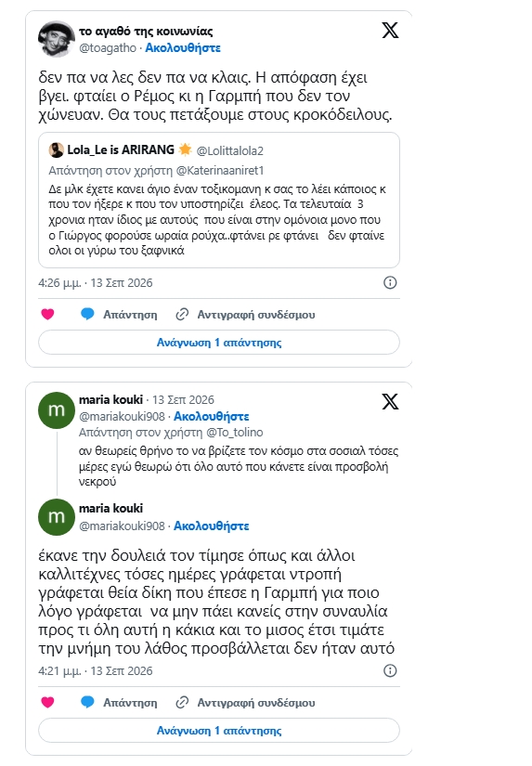Click the X logo on maria kouki's tweet
The height and width of the screenshot is (766, 532).
tap(390, 401)
